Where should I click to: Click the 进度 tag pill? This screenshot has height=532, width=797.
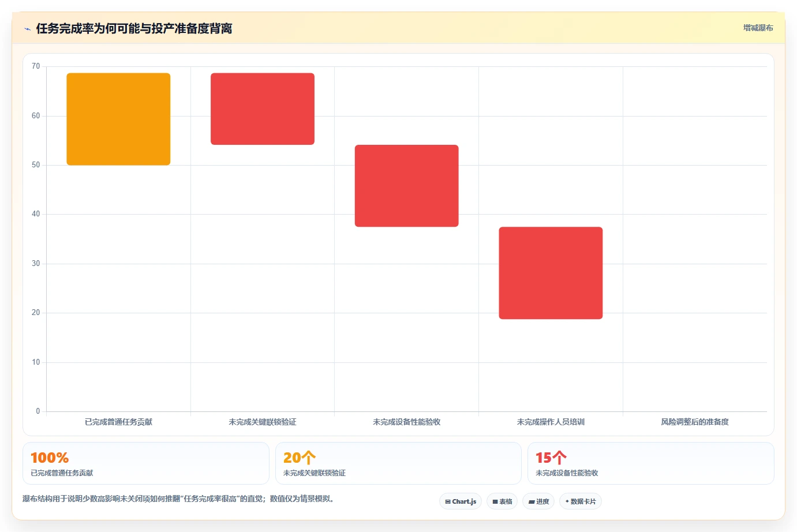tap(538, 501)
